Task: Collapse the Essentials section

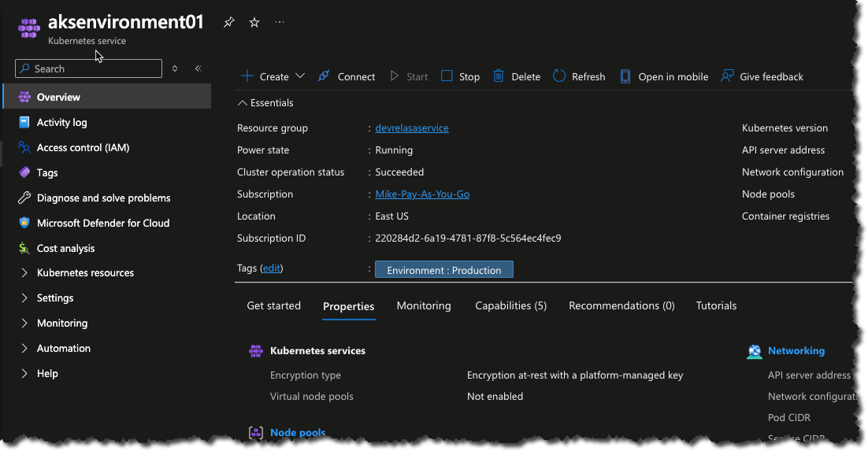Action: point(242,103)
